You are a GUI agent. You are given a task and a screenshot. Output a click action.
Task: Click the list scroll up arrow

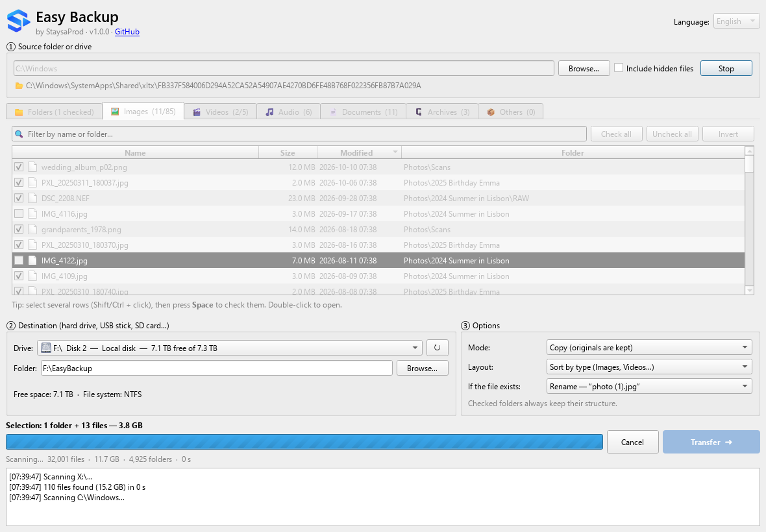point(749,151)
